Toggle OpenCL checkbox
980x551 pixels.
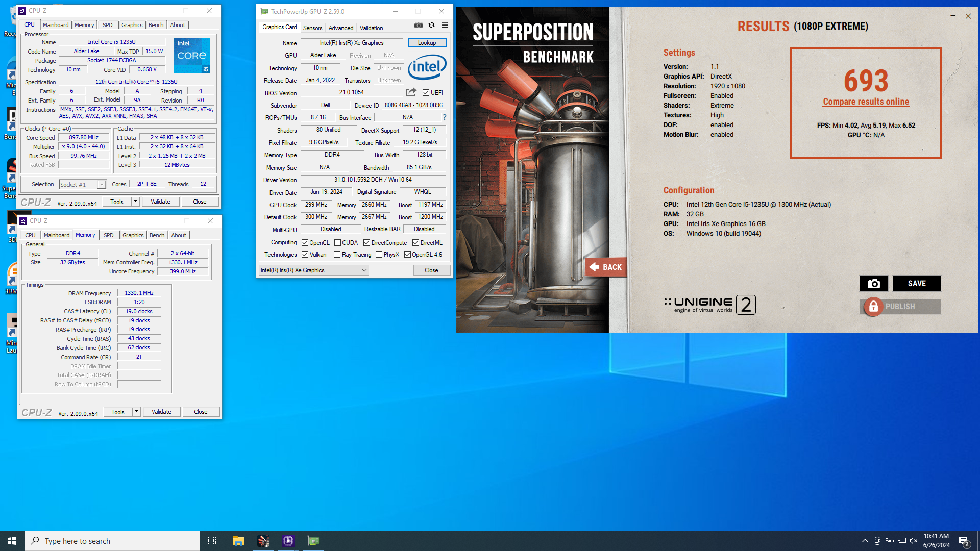[305, 243]
